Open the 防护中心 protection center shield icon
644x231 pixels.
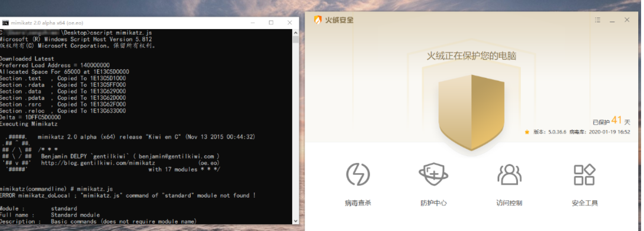pos(433,174)
